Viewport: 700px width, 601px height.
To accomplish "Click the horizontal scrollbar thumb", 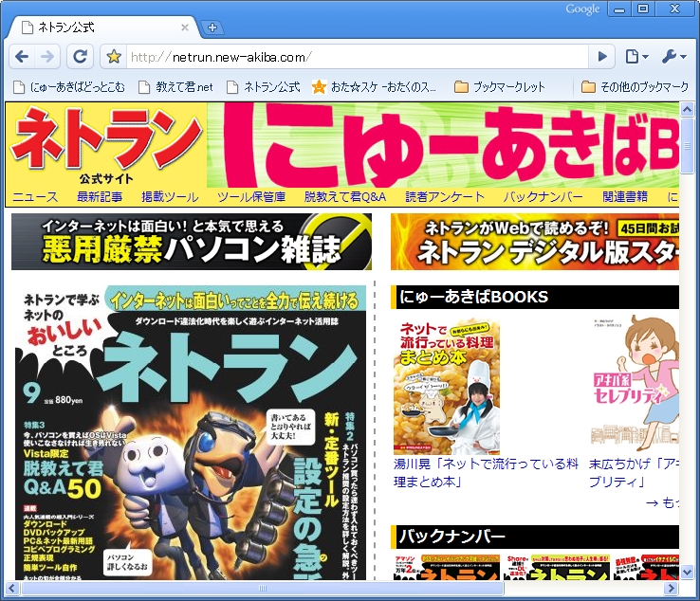I will tap(263, 588).
